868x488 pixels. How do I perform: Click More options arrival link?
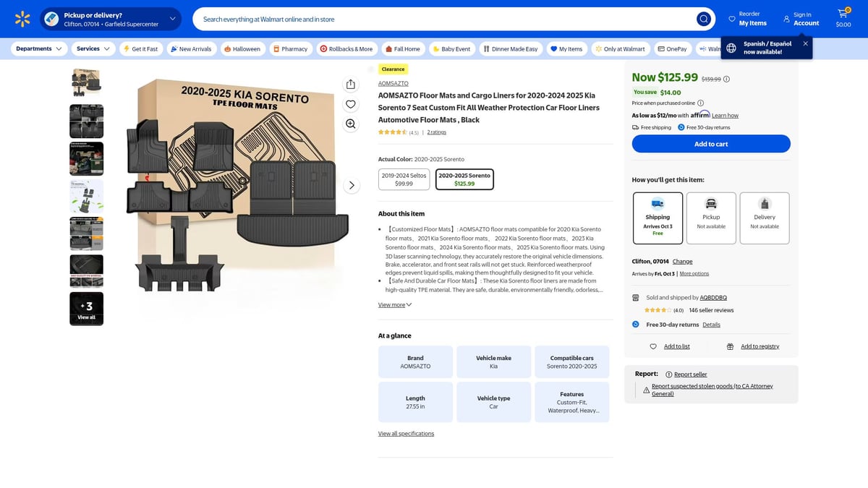point(694,273)
